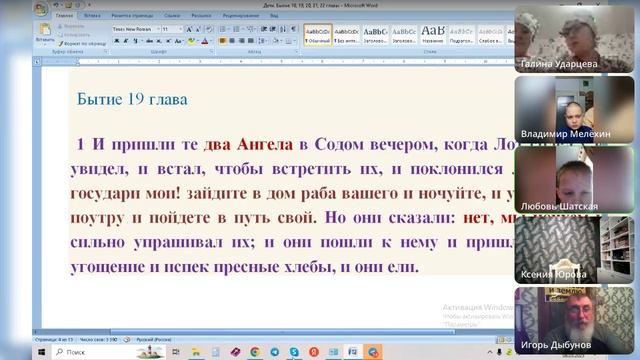Viewport: 640px width, 360px height.
Task: Click the page number indicator in status bar
Action: 54,340
